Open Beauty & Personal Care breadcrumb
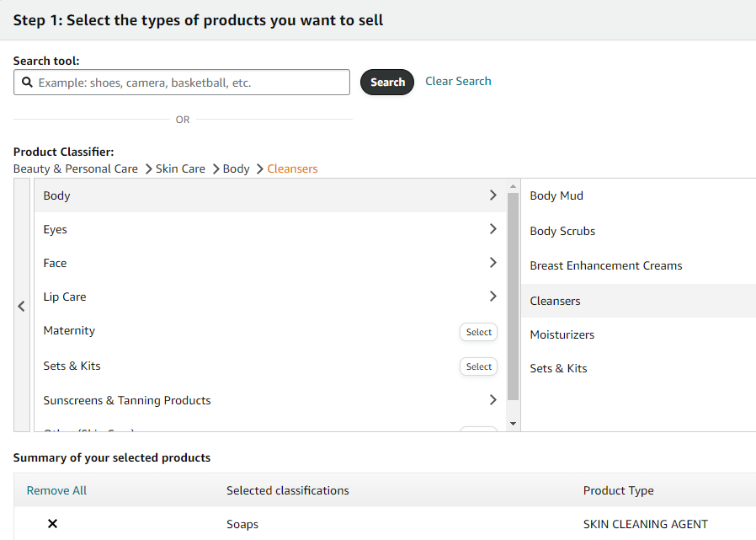 tap(76, 168)
